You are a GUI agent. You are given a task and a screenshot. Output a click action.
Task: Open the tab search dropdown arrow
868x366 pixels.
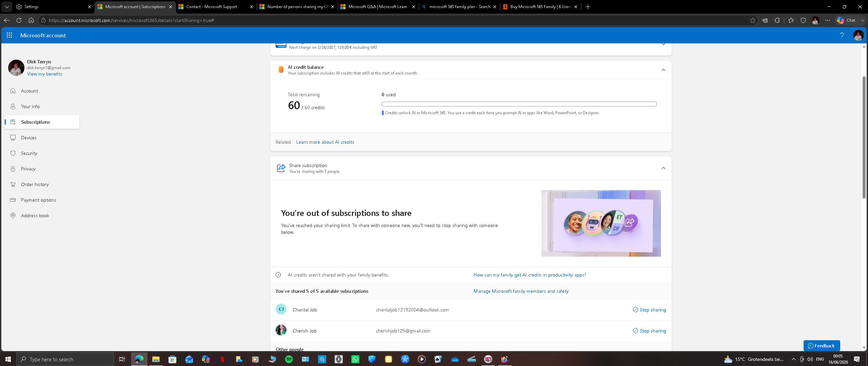coord(6,7)
